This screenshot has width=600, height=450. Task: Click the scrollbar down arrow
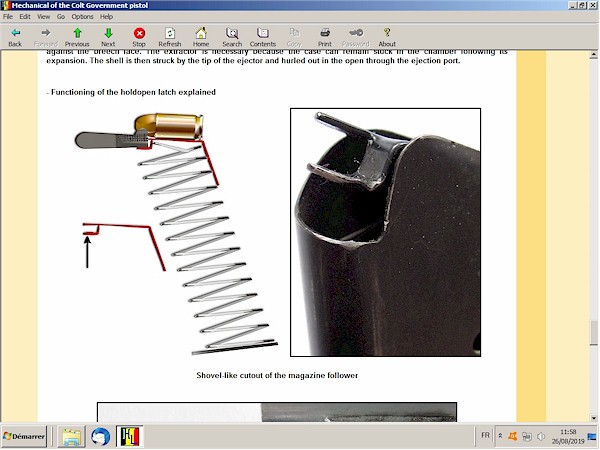pos(593,418)
